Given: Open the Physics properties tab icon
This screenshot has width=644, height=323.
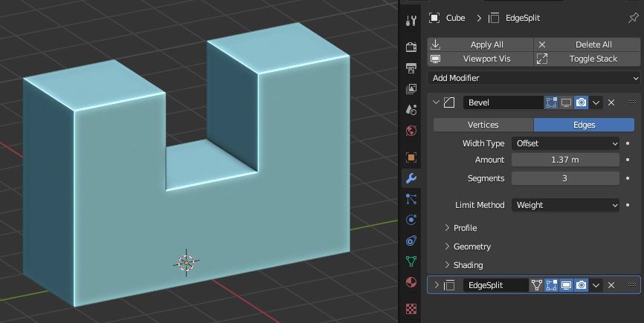Looking at the screenshot, I should pyautogui.click(x=410, y=220).
